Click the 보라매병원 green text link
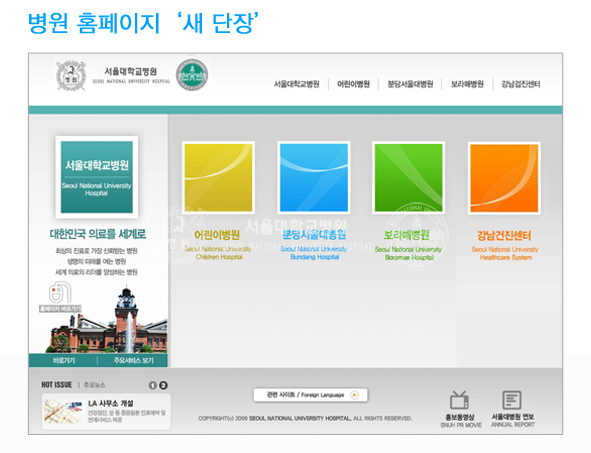591x453 pixels. 406,235
